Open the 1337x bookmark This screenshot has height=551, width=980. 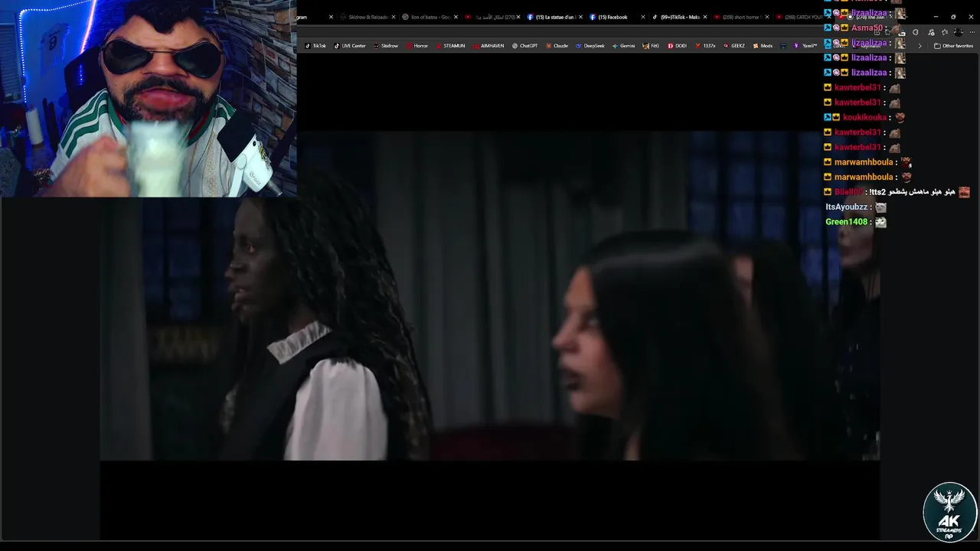pos(705,46)
